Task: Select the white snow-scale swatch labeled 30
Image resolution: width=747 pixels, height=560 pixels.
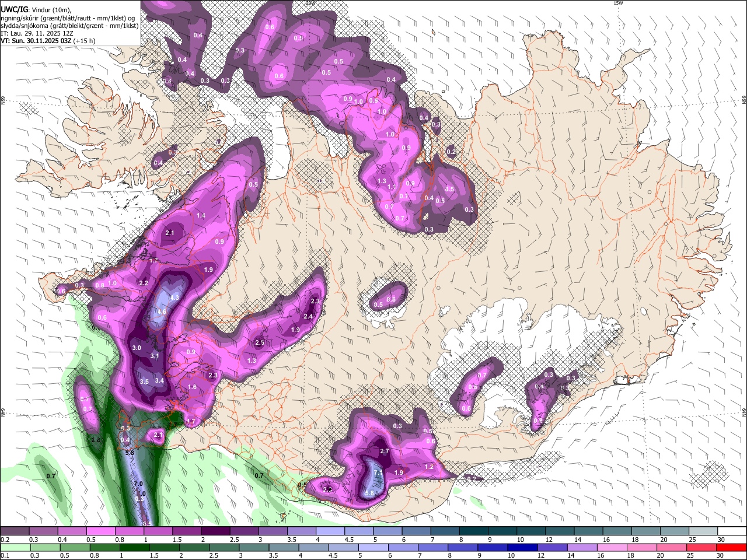Action: point(732,531)
